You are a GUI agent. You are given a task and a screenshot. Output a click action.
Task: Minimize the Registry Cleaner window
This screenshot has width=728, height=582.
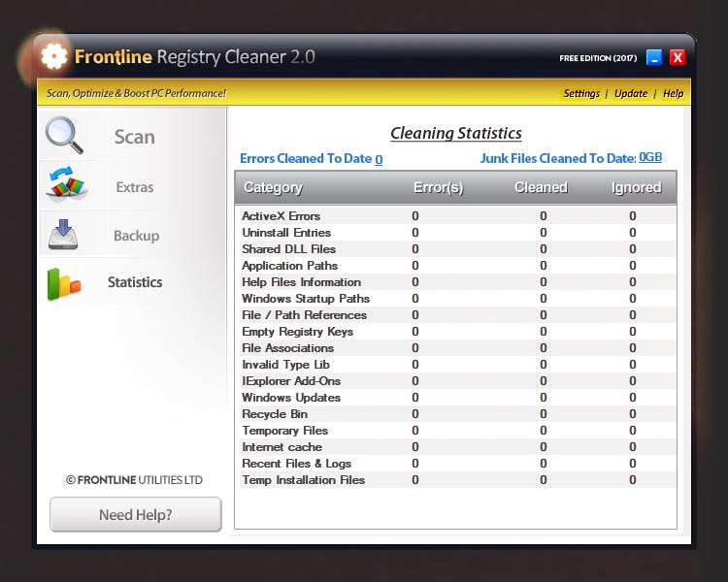pyautogui.click(x=654, y=57)
